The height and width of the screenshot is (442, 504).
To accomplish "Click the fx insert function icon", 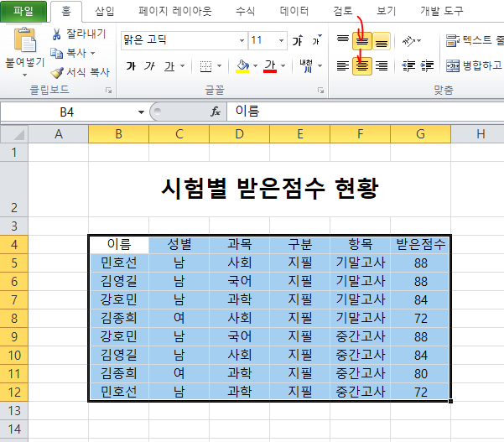I will [x=216, y=112].
